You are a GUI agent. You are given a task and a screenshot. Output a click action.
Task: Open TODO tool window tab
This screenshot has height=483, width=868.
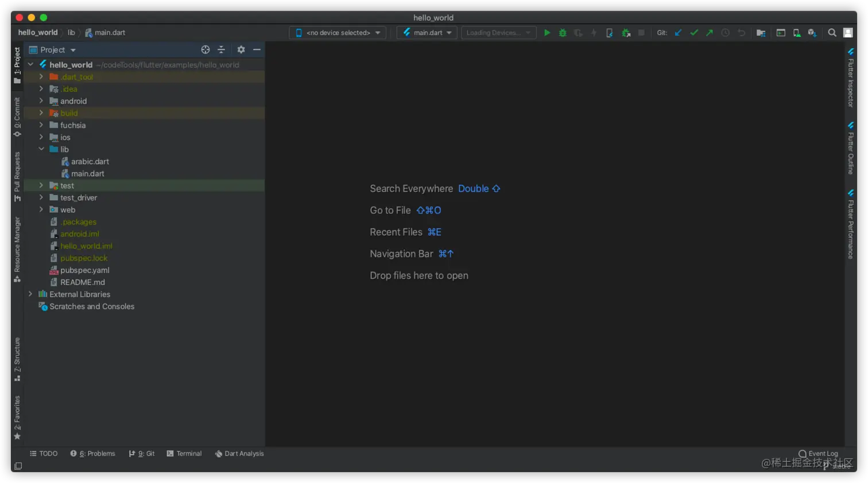click(44, 454)
